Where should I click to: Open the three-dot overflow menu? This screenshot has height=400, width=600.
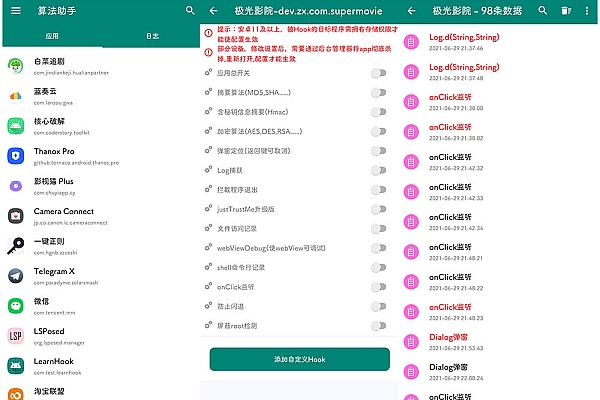(587, 11)
